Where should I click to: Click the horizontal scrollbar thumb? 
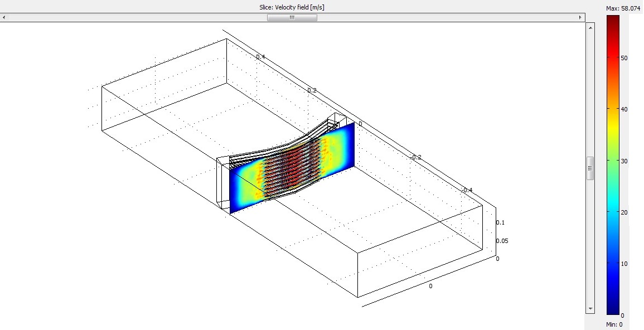click(292, 18)
